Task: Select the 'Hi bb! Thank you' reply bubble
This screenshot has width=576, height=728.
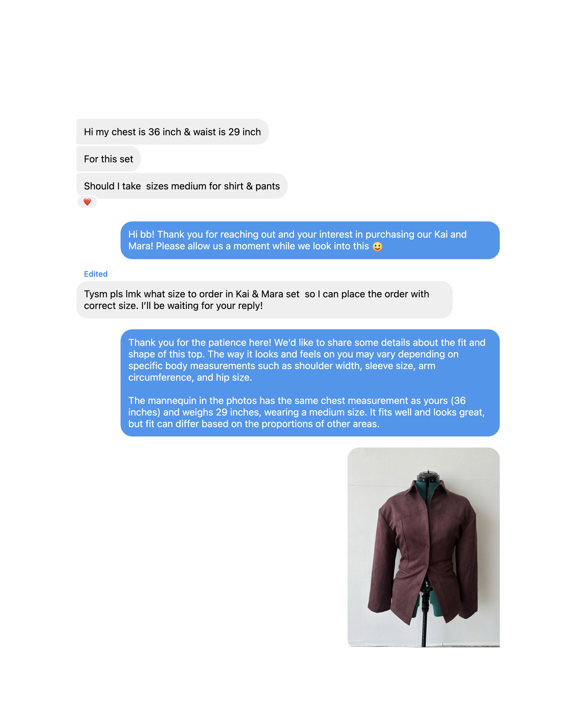Action: click(x=310, y=240)
